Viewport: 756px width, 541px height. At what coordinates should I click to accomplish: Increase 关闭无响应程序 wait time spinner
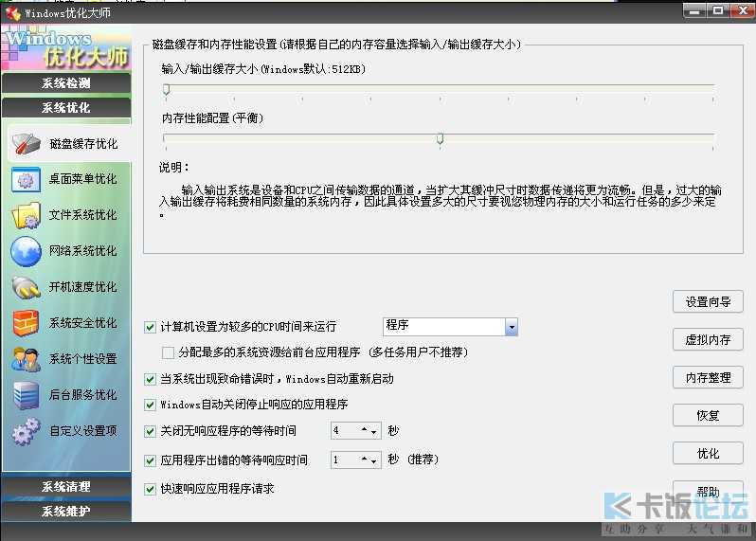pyautogui.click(x=365, y=428)
